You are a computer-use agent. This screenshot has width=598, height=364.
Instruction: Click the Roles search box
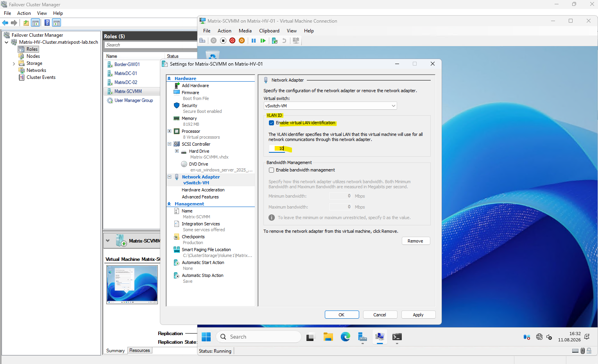coord(151,45)
